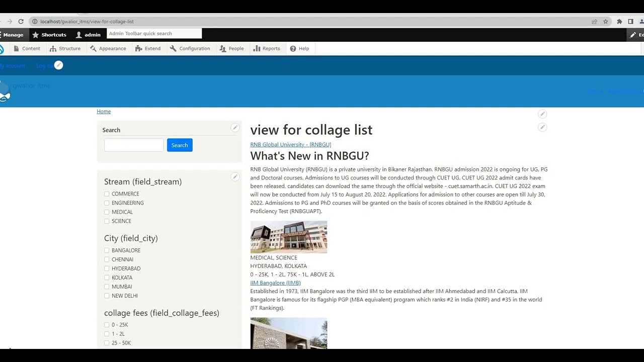Enable the 0 - 25K fees checkbox
This screenshot has width=644, height=362.
pos(107,325)
